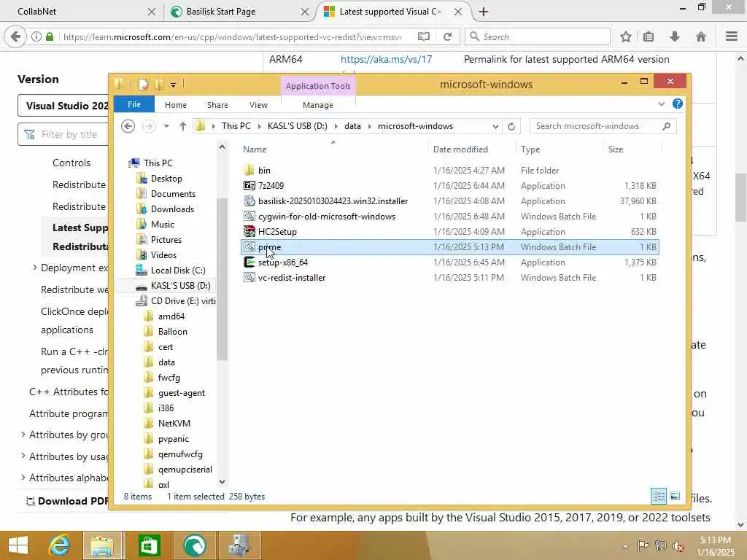
Task: Expand Attributes by usage item
Action: point(23,456)
